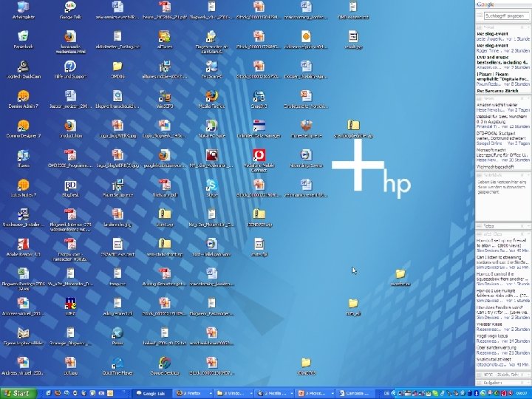Viewport: 532px width, 399px height.
Task: Select the Adobe Reader desktop shortcut
Action: 23,248
